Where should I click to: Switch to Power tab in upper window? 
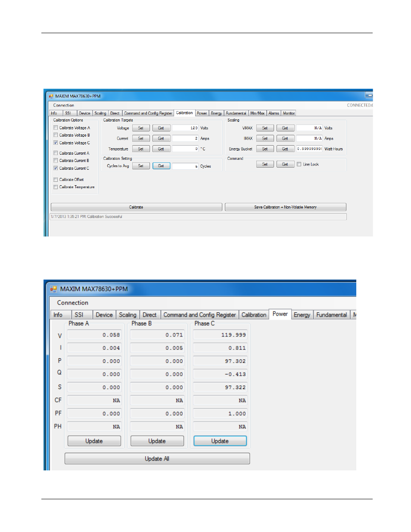pos(202,113)
